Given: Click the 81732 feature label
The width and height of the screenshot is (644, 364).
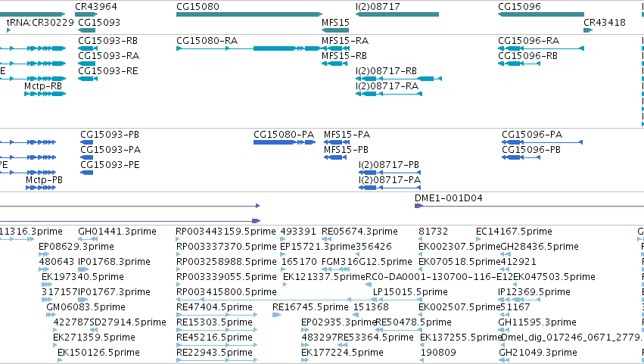Looking at the screenshot, I should click(434, 232).
